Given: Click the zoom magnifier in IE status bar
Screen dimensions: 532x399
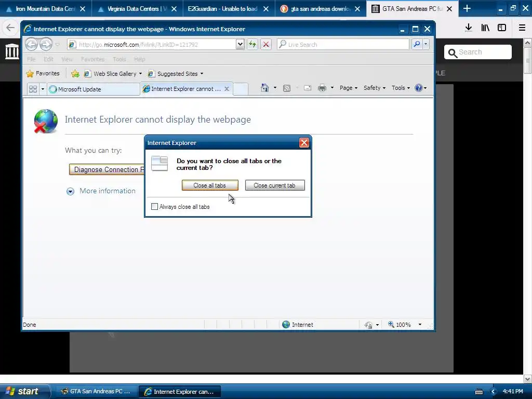Looking at the screenshot, I should [391, 324].
